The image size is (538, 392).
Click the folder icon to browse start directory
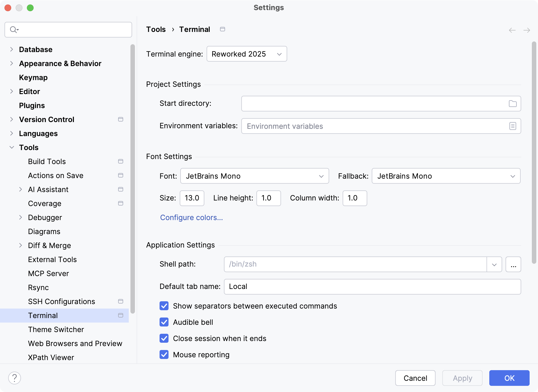pos(513,103)
